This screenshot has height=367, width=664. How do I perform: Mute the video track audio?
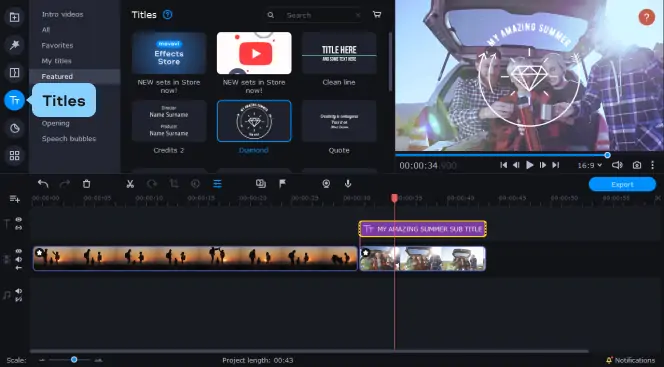pyautogui.click(x=19, y=259)
